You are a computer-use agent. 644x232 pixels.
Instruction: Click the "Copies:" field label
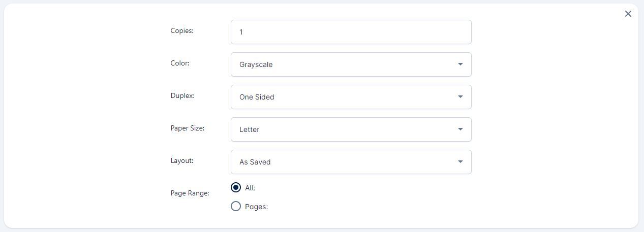click(182, 30)
